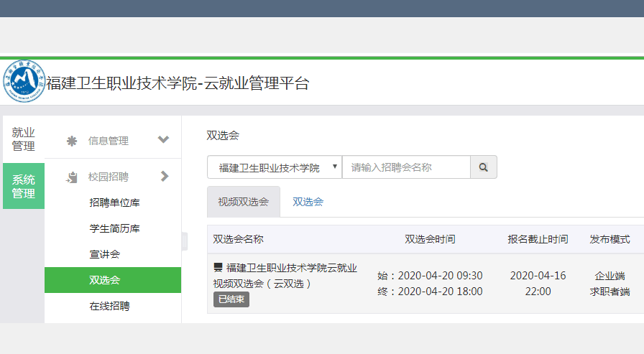644x354 pixels.
Task: Click the monitor icon in the 双选会 row
Action: 218,267
